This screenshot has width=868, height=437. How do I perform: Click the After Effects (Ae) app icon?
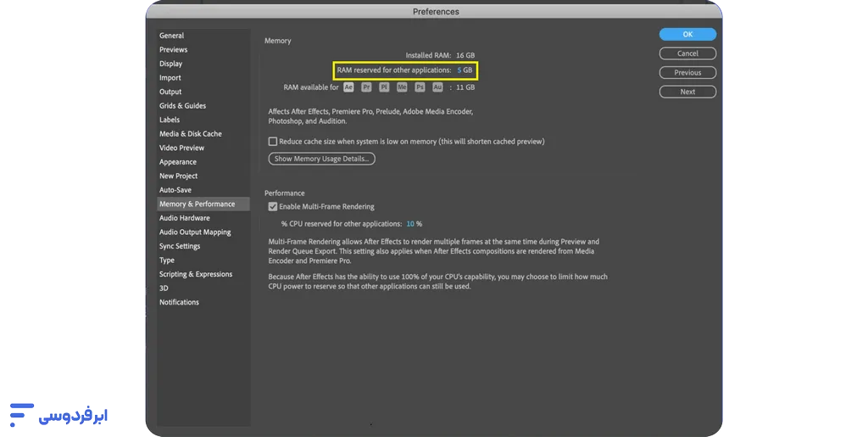tap(348, 87)
